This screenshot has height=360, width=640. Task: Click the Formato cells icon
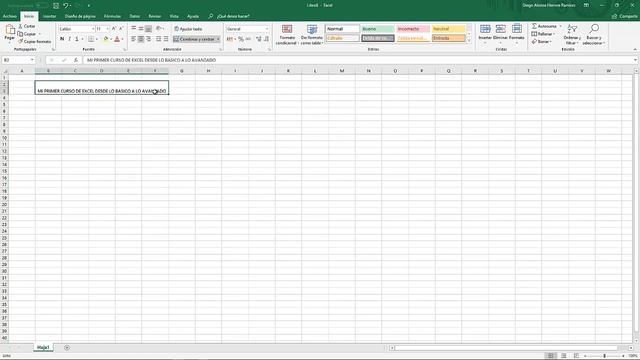pyautogui.click(x=517, y=29)
